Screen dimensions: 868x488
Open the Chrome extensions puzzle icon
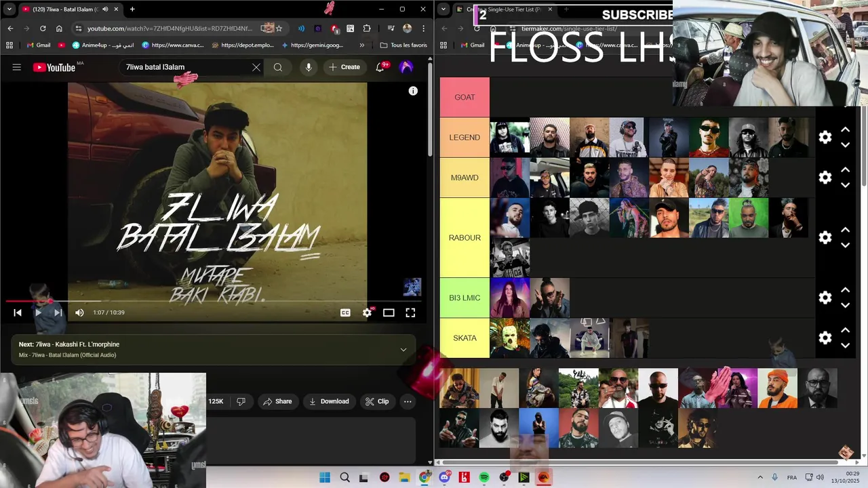367,28
